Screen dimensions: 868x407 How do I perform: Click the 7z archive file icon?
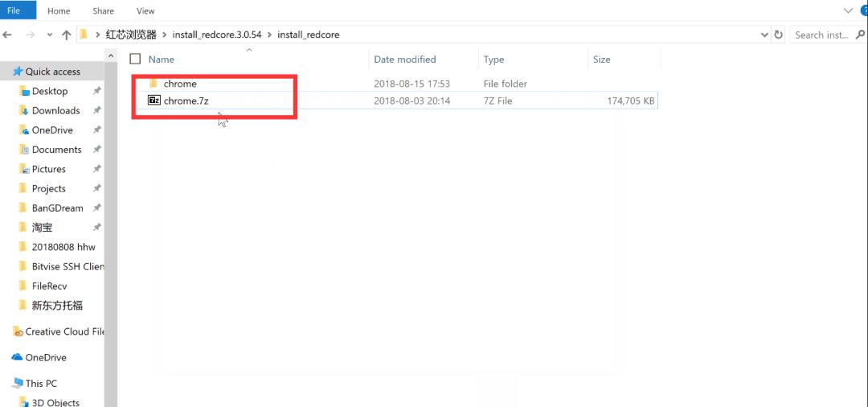pos(154,101)
